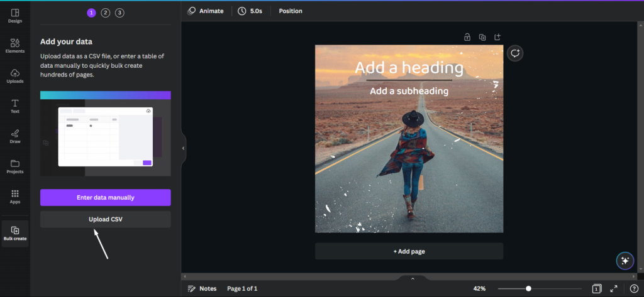Viewport: 644px width, 297px height.
Task: Expand the pages strip chevron at bottom
Action: tap(413, 279)
